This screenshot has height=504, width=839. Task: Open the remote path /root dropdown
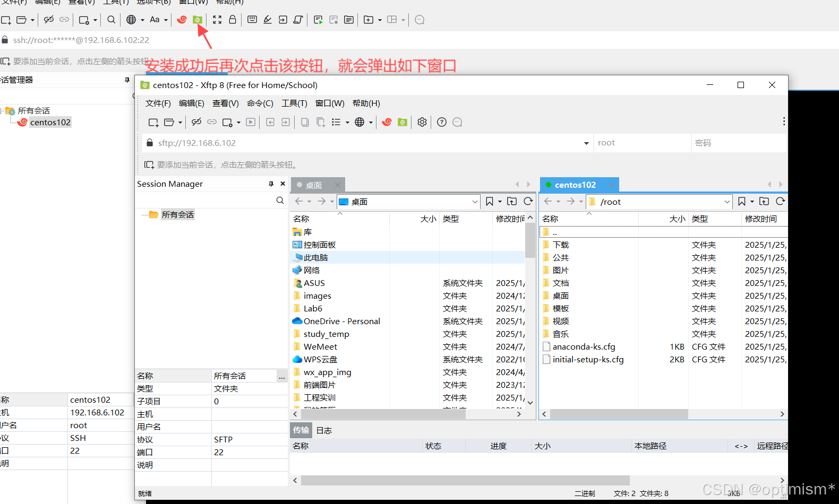[x=727, y=202]
